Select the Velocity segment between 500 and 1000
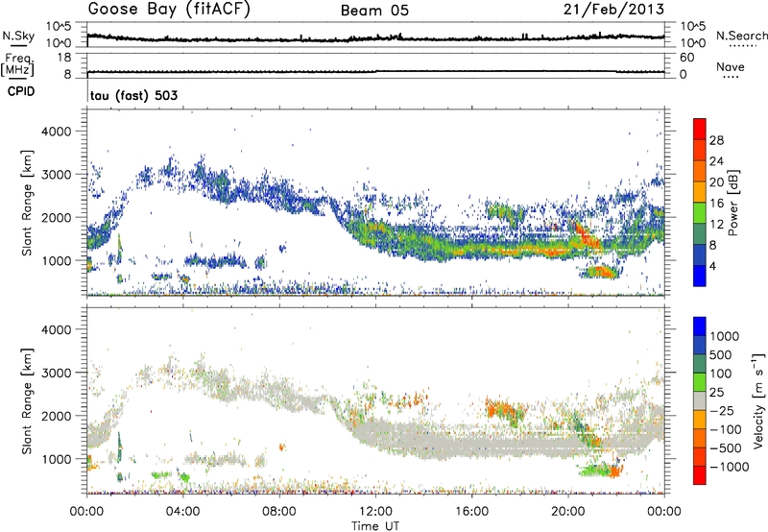Screen dimensions: 768x532 pos(700,345)
